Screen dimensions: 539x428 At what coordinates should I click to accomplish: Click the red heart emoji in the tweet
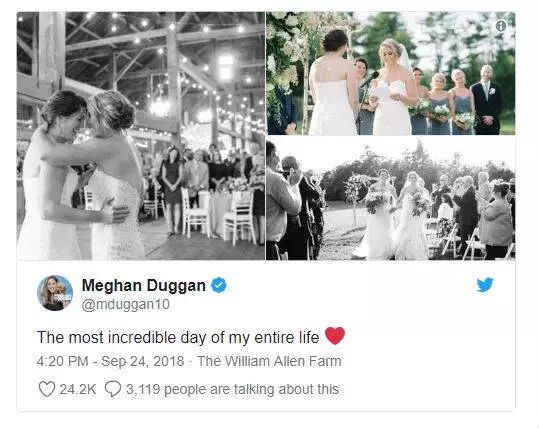pyautogui.click(x=335, y=336)
